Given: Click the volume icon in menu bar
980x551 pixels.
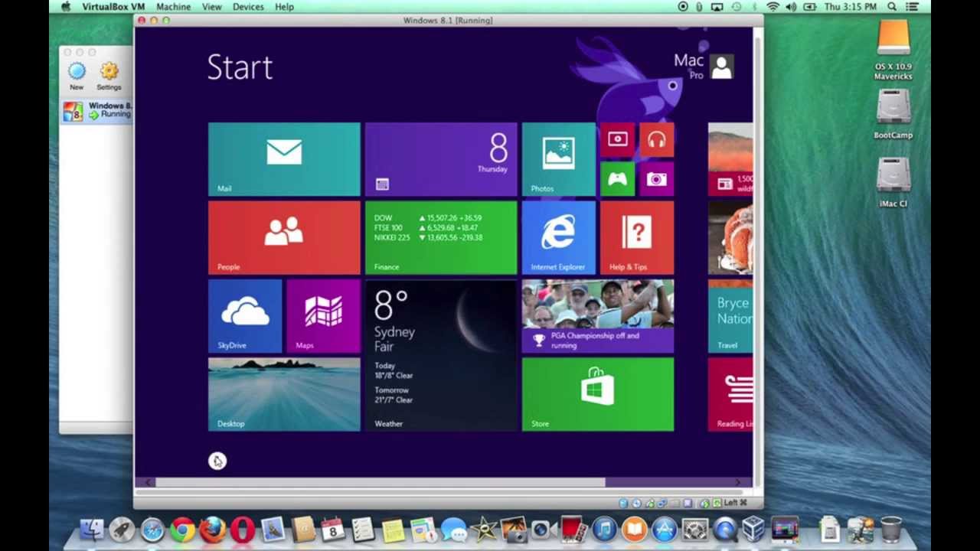Looking at the screenshot, I should [x=791, y=7].
